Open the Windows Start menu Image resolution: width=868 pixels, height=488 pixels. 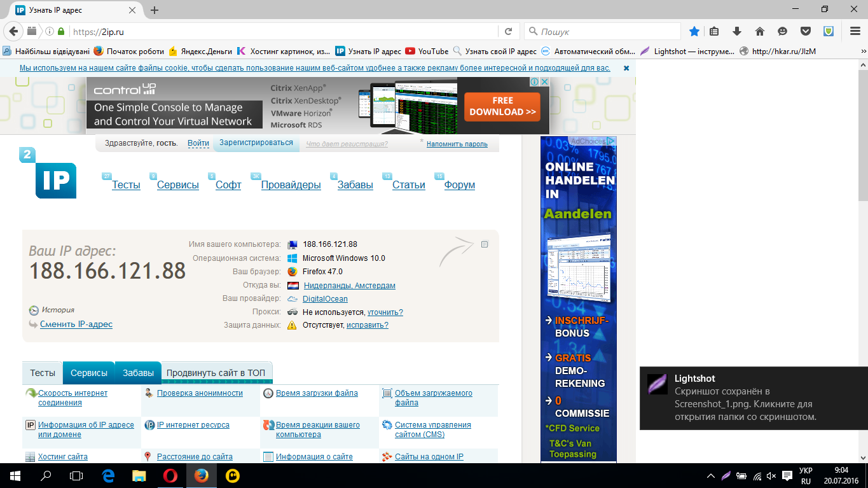[x=14, y=475]
